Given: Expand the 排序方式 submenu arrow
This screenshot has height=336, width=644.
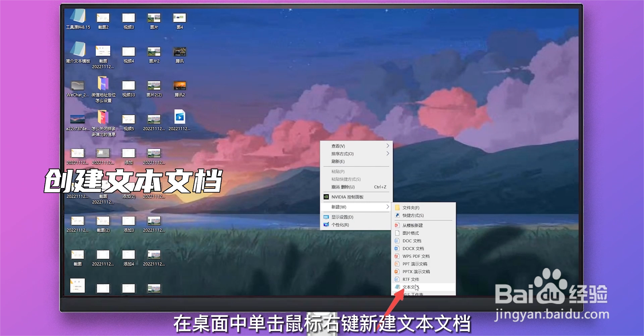Looking at the screenshot, I should 388,154.
